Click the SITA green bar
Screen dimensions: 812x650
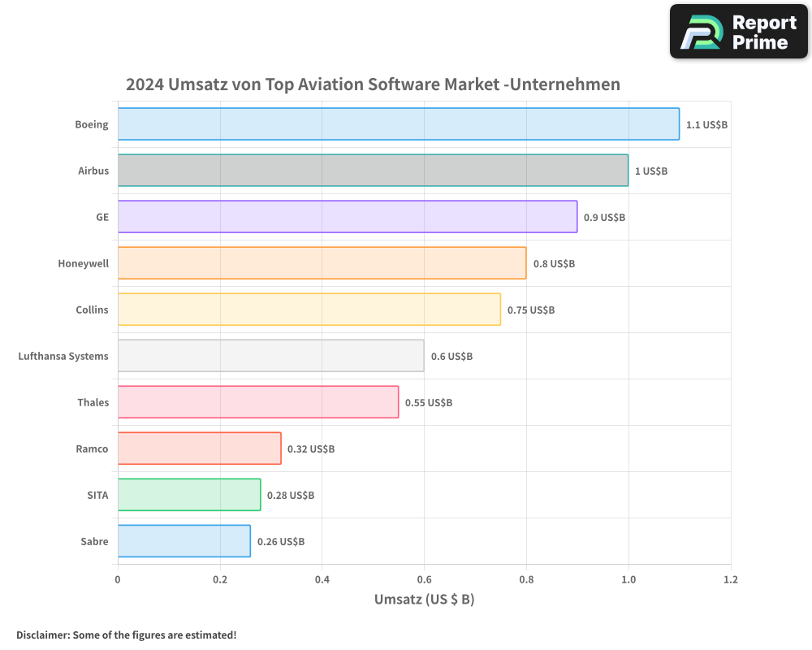pyautogui.click(x=188, y=495)
